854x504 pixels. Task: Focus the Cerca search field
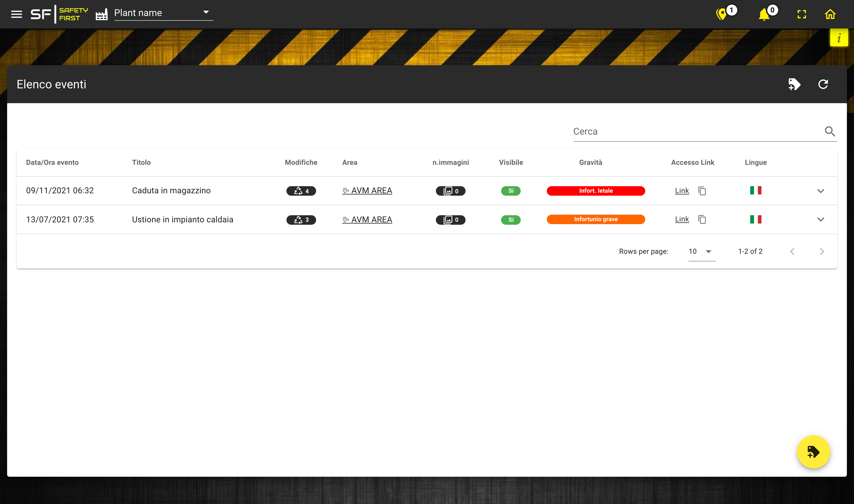696,131
